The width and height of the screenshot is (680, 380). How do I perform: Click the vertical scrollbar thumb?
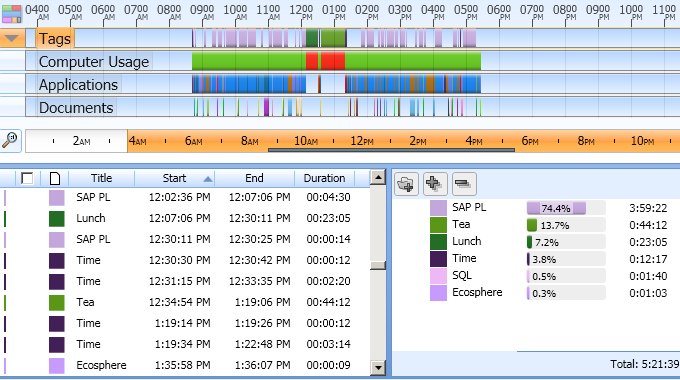378,265
